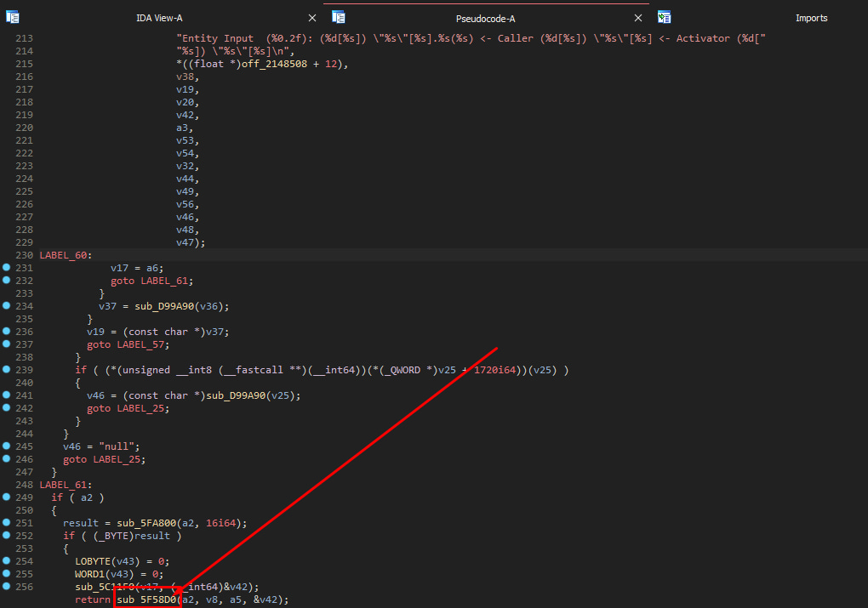This screenshot has width=868, height=608.
Task: Select variable result on line 251
Action: (81, 523)
